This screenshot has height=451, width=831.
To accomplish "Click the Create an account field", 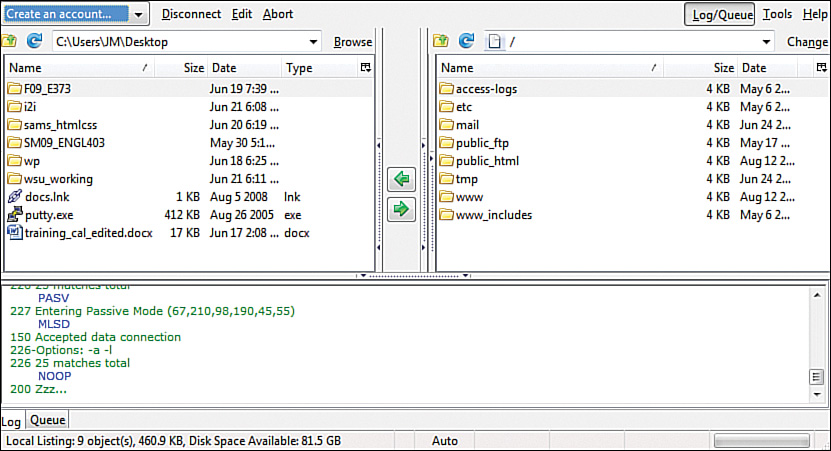I will pos(66,14).
